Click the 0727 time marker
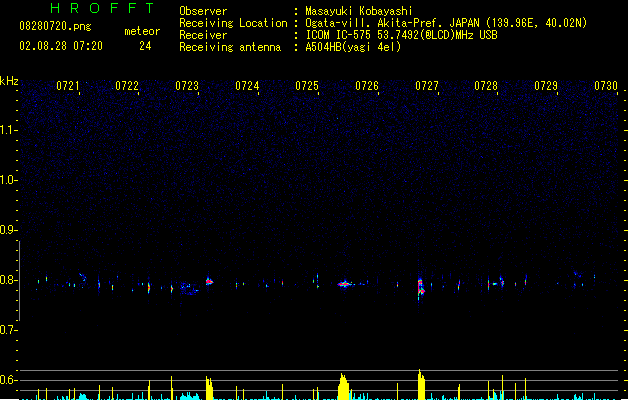 [427, 86]
